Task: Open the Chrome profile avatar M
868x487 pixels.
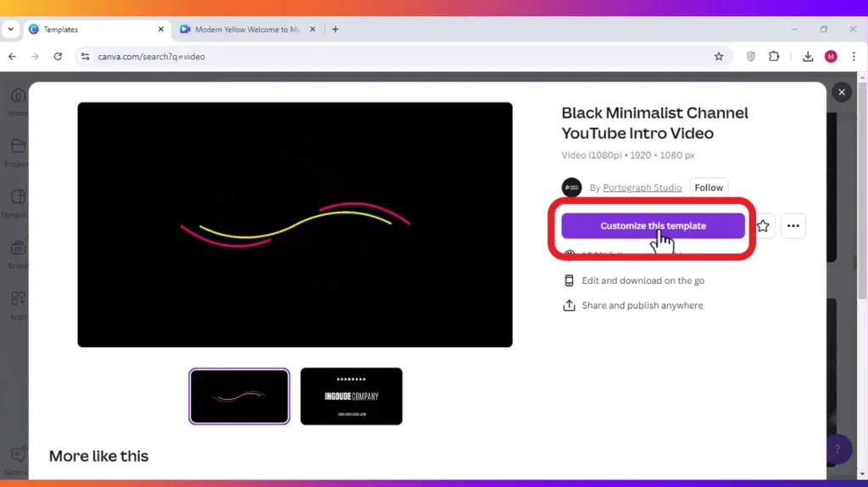Action: click(x=831, y=57)
